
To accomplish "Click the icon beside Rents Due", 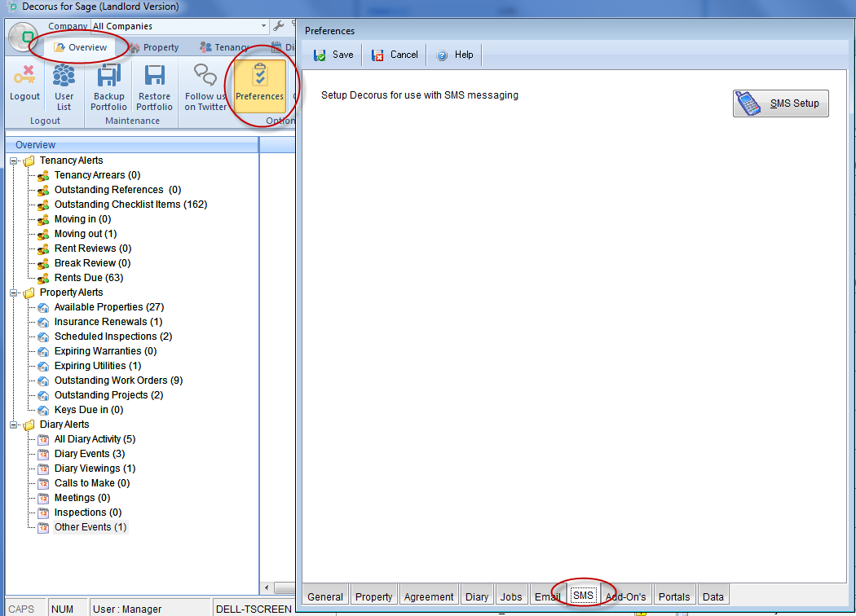I will 43,279.
